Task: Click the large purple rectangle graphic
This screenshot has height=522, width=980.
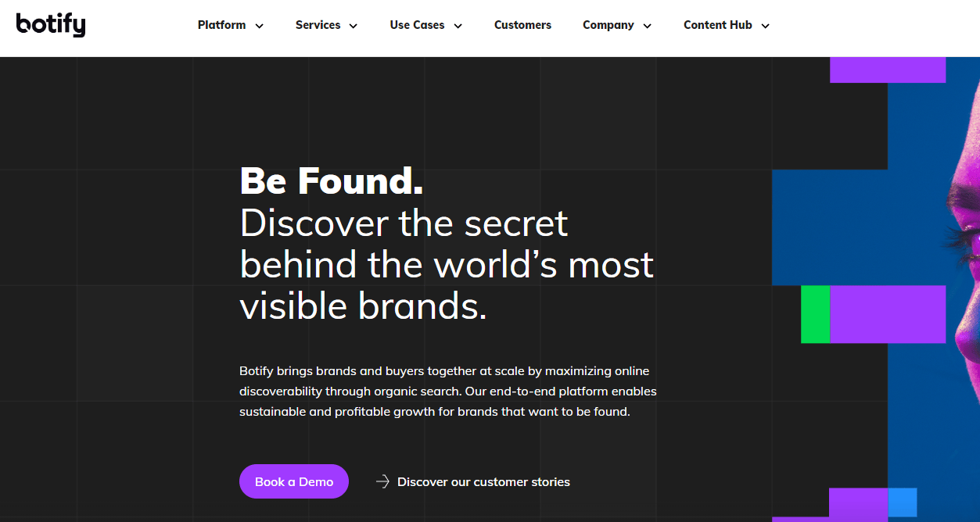Action: (887, 314)
